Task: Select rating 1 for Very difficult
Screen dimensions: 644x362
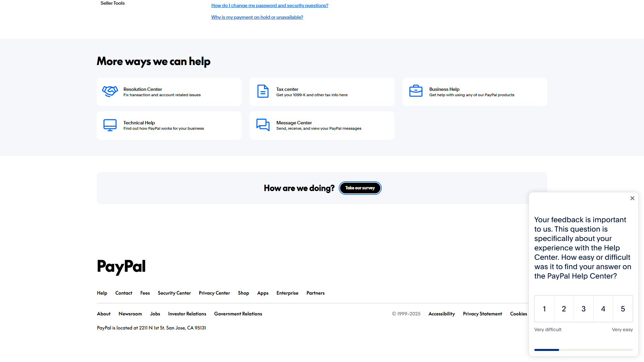Action: pos(544,308)
